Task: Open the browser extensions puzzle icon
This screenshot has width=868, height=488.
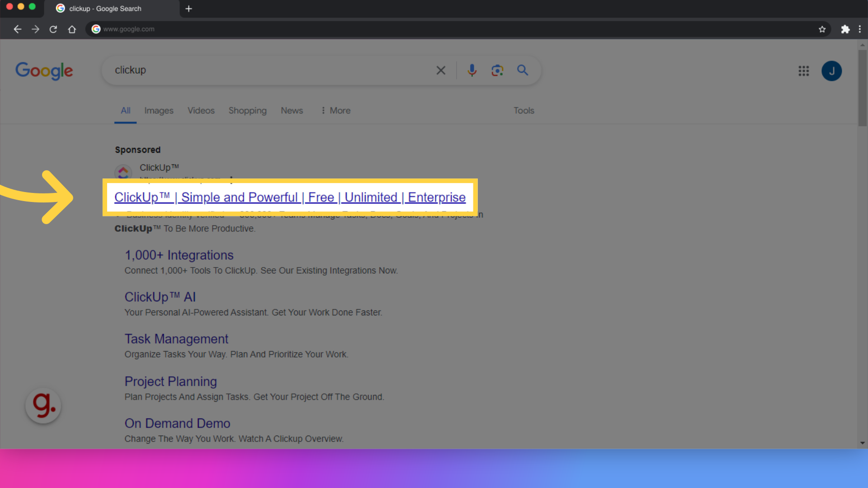Action: pyautogui.click(x=845, y=29)
